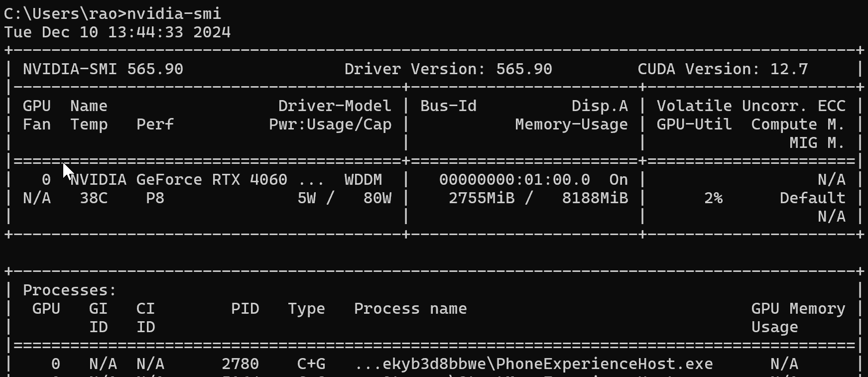The image size is (868, 377).
Task: Click the Processes: section heading
Action: [70, 290]
